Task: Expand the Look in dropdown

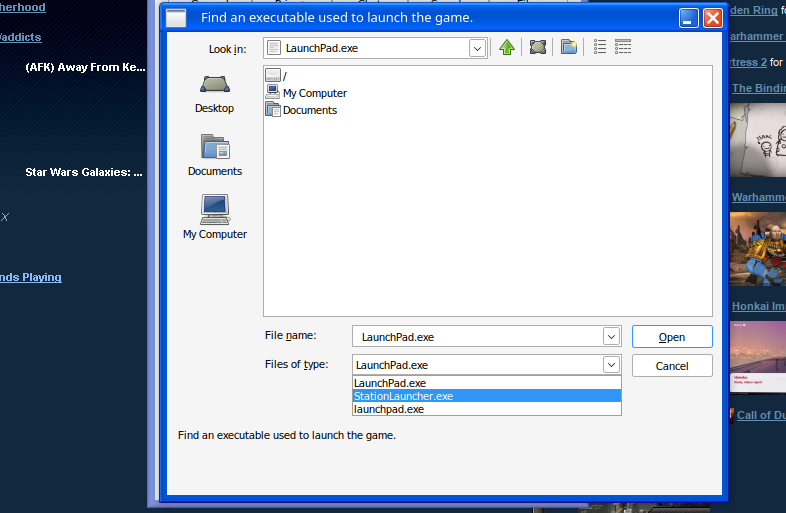Action: 477,49
